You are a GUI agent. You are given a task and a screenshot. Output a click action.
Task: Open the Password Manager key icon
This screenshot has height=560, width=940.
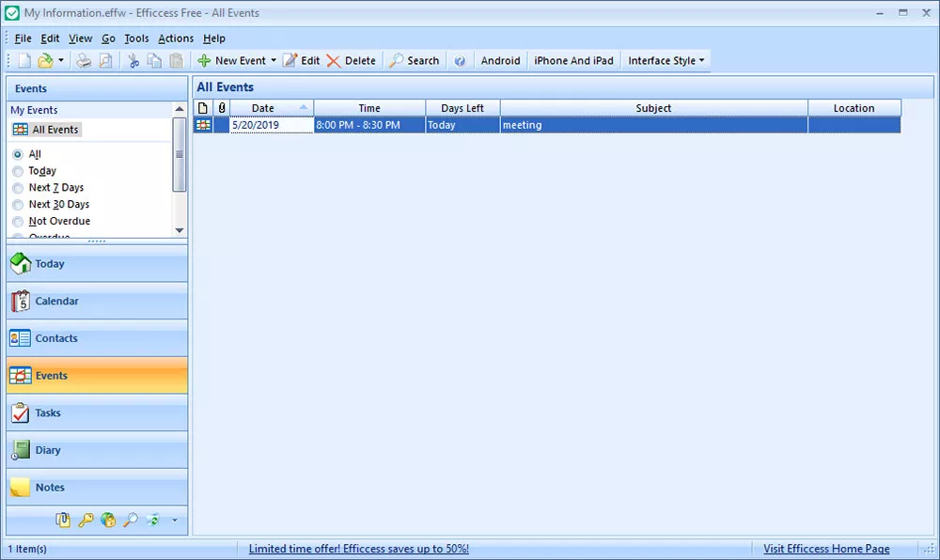click(x=86, y=520)
